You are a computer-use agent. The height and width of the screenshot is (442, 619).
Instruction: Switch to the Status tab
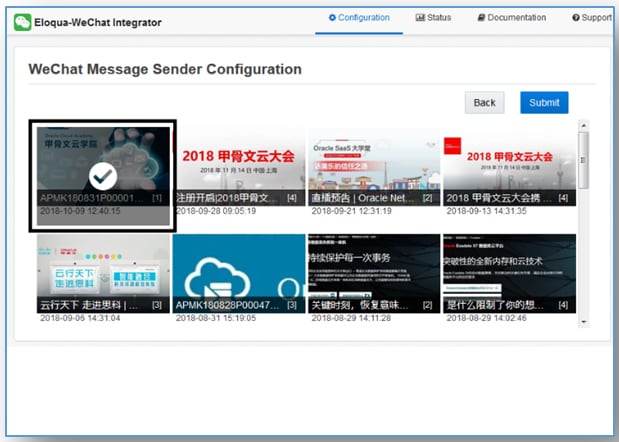[433, 18]
